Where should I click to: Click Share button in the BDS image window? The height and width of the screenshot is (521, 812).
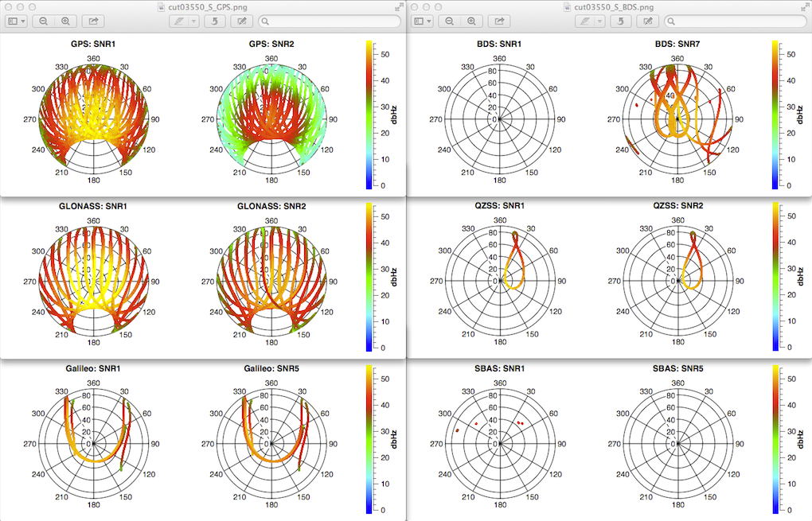(x=501, y=21)
